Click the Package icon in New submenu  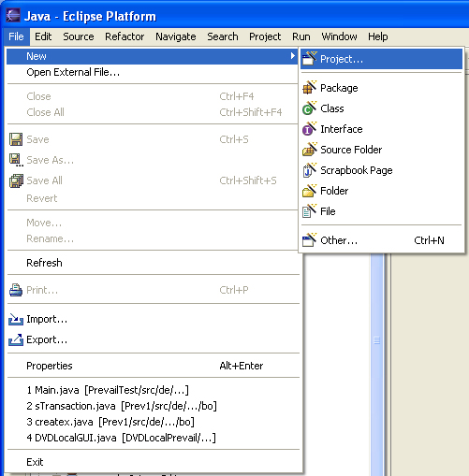point(309,87)
